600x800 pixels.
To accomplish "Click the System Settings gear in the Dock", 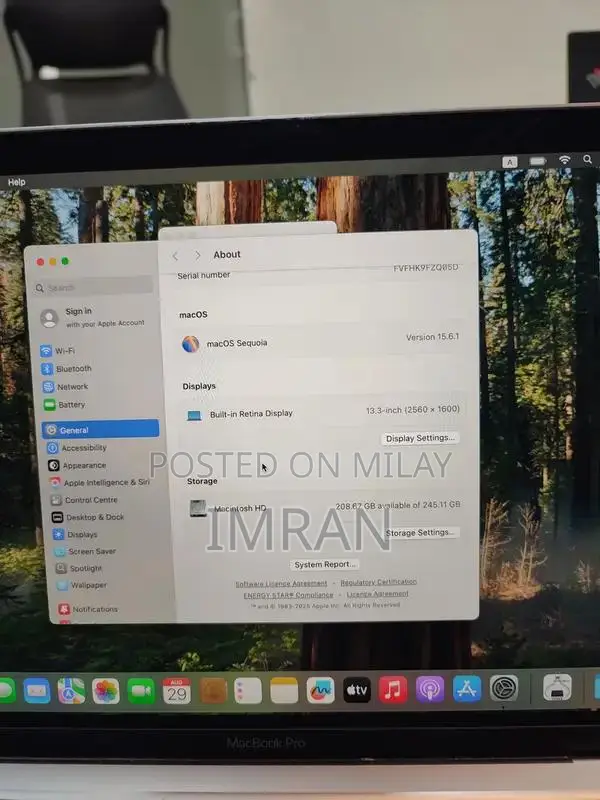I will [504, 688].
